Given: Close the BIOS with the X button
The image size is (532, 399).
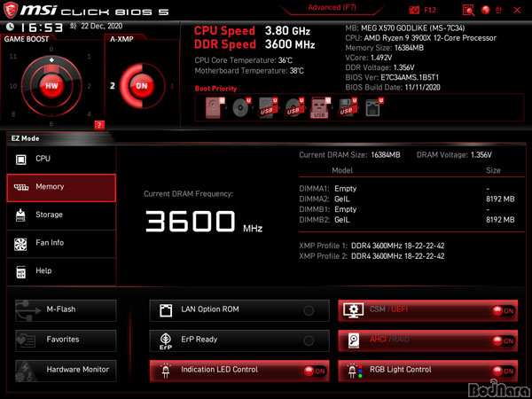Looking at the screenshot, I should 517,10.
